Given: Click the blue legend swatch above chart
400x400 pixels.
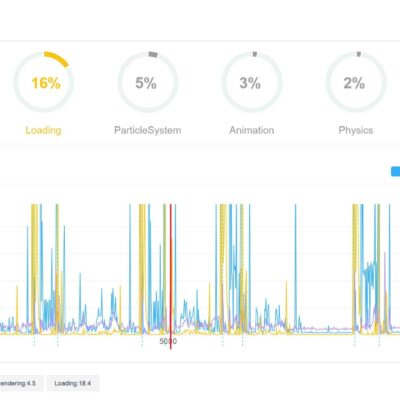Looking at the screenshot, I should point(395,171).
